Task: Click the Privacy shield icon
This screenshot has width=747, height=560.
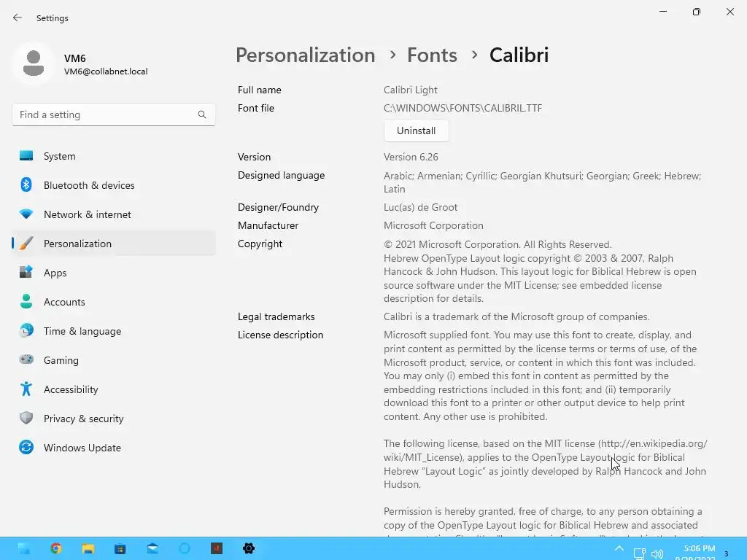Action: tap(26, 418)
